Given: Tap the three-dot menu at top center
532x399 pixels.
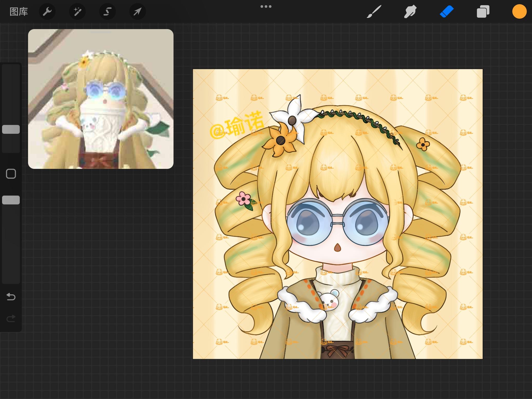Looking at the screenshot, I should click(x=266, y=6).
